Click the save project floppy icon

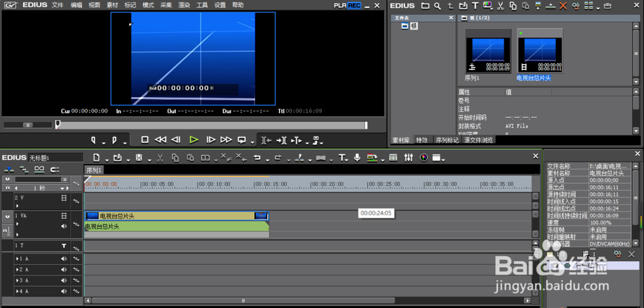tap(139, 158)
